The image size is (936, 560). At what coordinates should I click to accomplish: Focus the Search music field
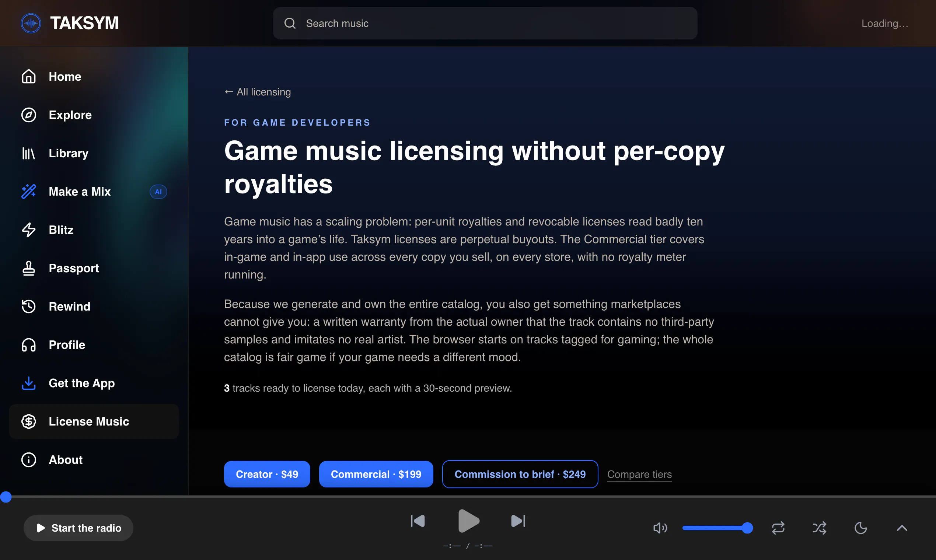pos(485,24)
